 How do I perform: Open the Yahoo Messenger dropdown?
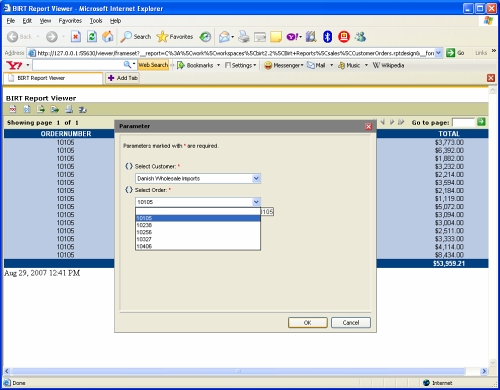point(283,65)
